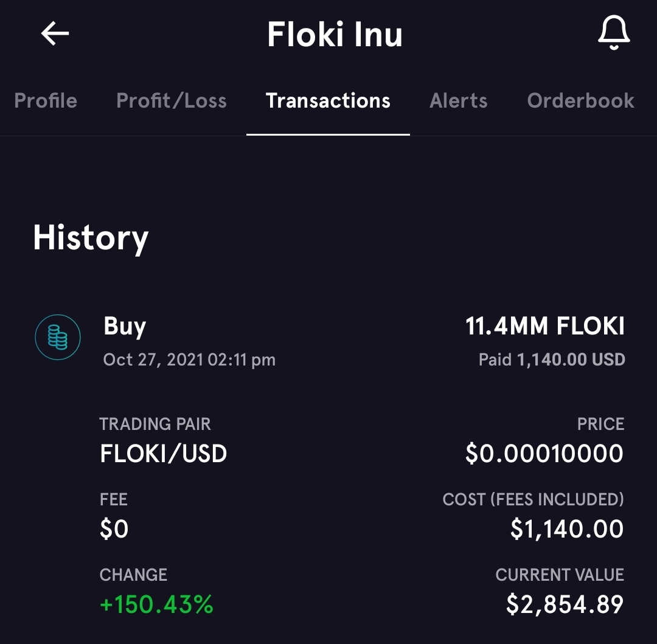Select the Transactions tab
657x644 pixels.
(328, 101)
